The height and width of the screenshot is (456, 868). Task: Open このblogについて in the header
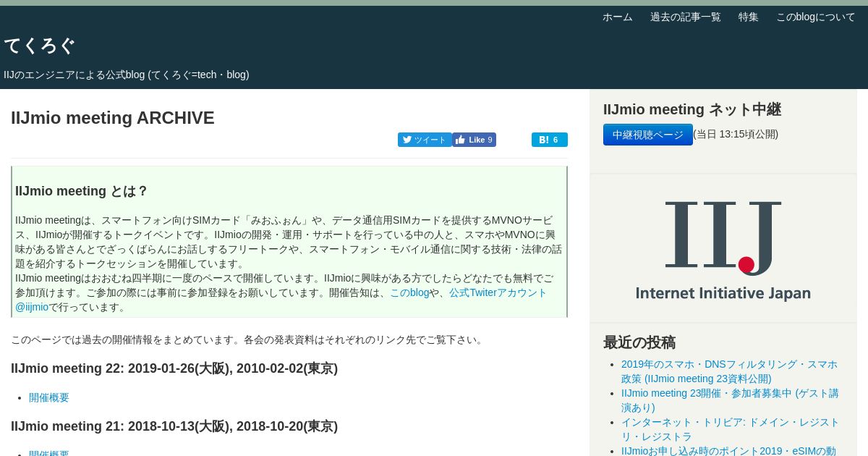tap(815, 17)
